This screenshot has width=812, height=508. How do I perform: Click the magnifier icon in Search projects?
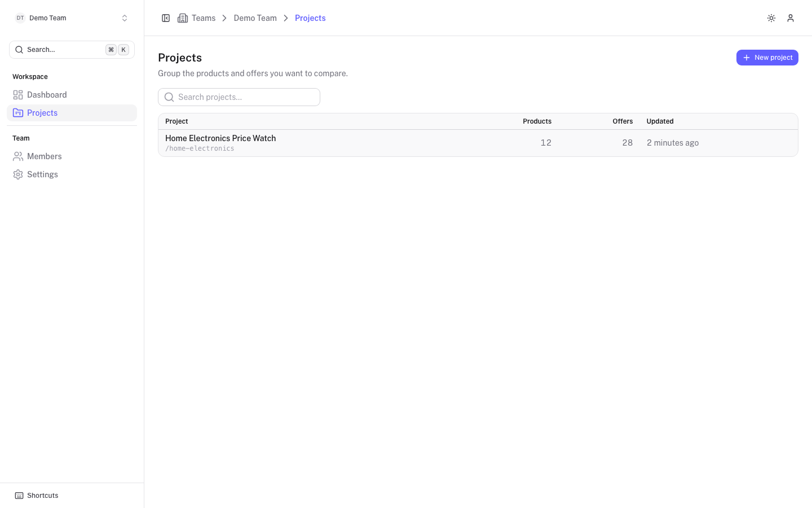[169, 97]
